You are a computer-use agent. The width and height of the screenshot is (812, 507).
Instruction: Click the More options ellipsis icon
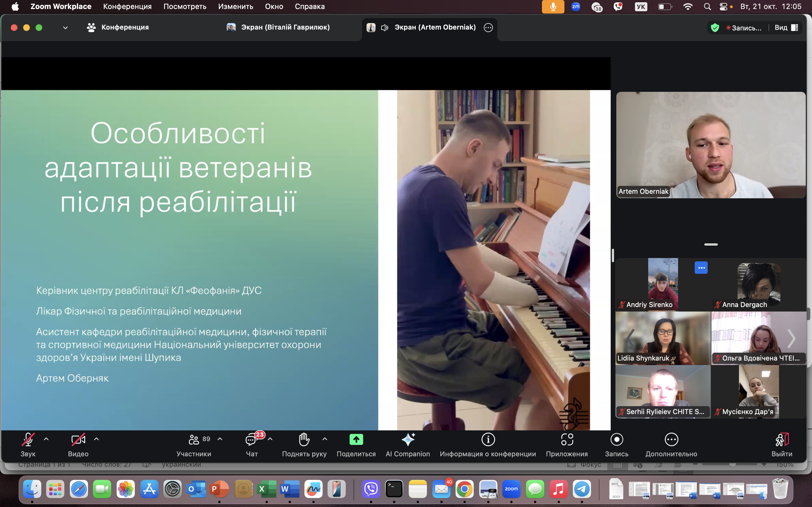(671, 440)
